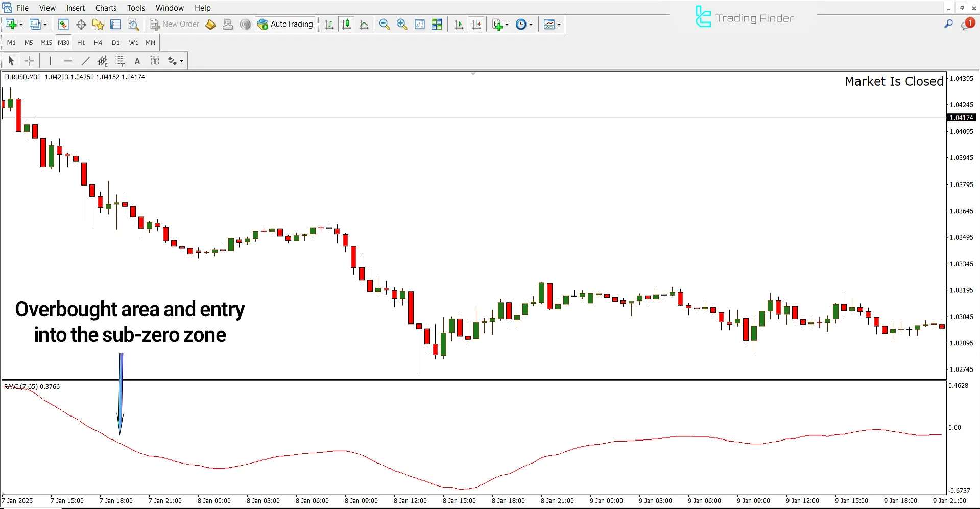This screenshot has height=509, width=980.
Task: Enable auto scroll to chart end
Action: pyautogui.click(x=458, y=24)
